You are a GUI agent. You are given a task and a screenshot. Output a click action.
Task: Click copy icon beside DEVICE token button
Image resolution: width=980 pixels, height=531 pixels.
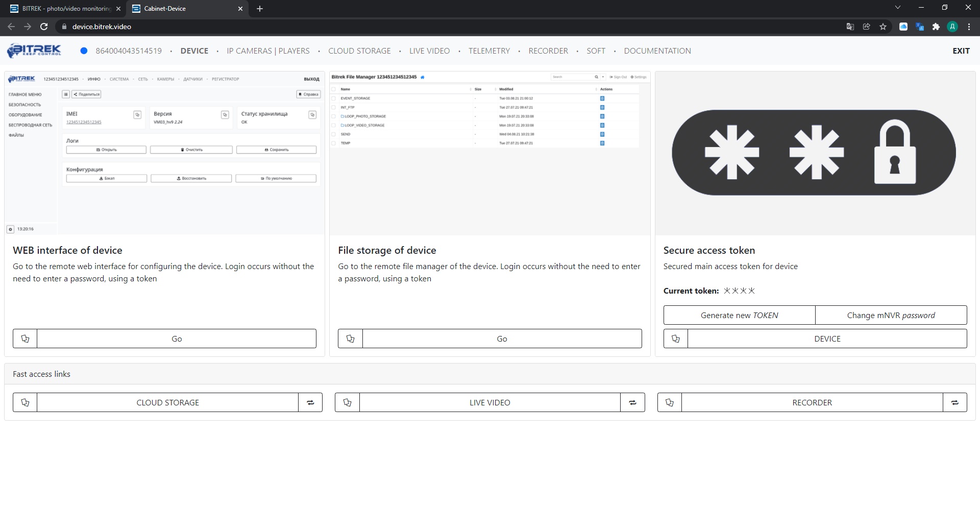[676, 339]
